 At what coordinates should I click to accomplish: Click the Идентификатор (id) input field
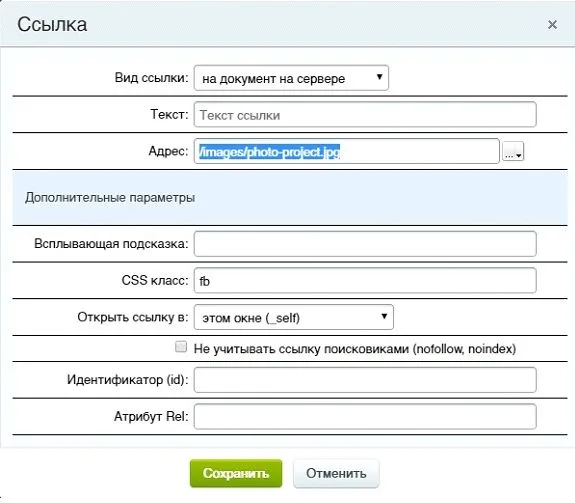(365, 380)
